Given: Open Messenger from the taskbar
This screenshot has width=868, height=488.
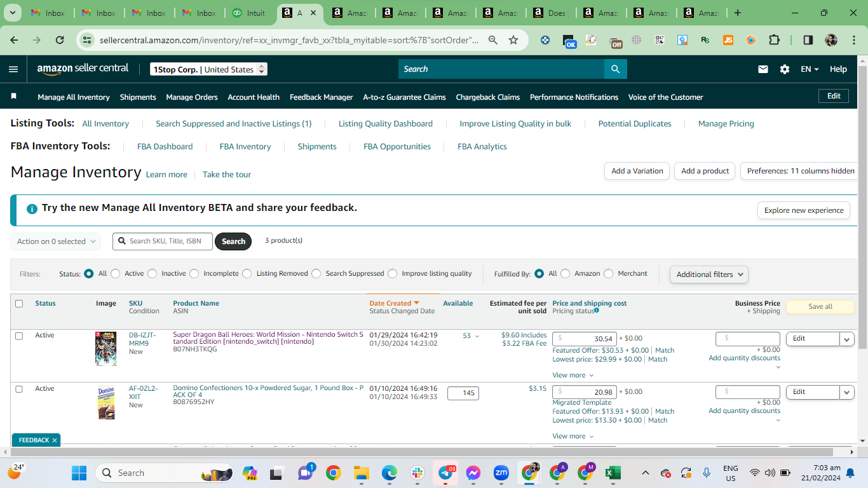Looking at the screenshot, I should 473,473.
